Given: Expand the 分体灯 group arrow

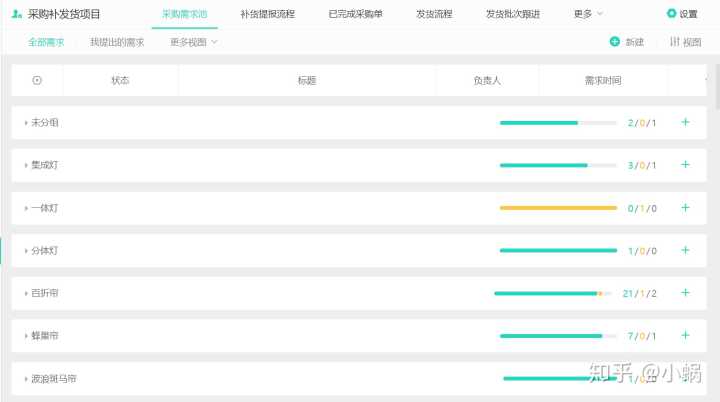Looking at the screenshot, I should tap(26, 251).
